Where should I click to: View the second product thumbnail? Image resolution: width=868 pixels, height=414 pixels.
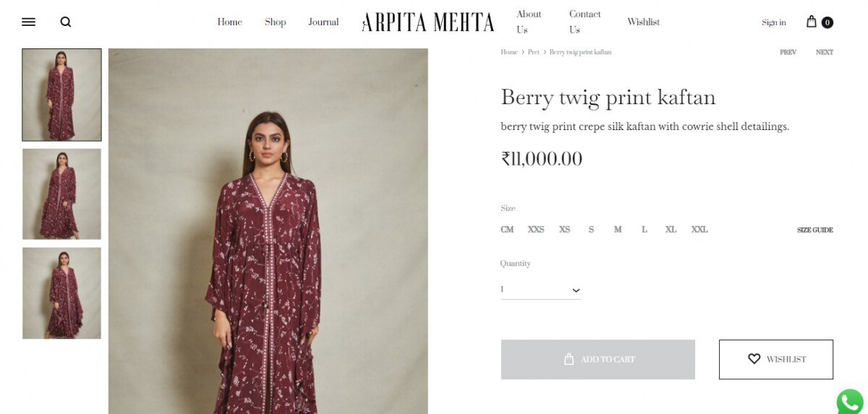(61, 194)
